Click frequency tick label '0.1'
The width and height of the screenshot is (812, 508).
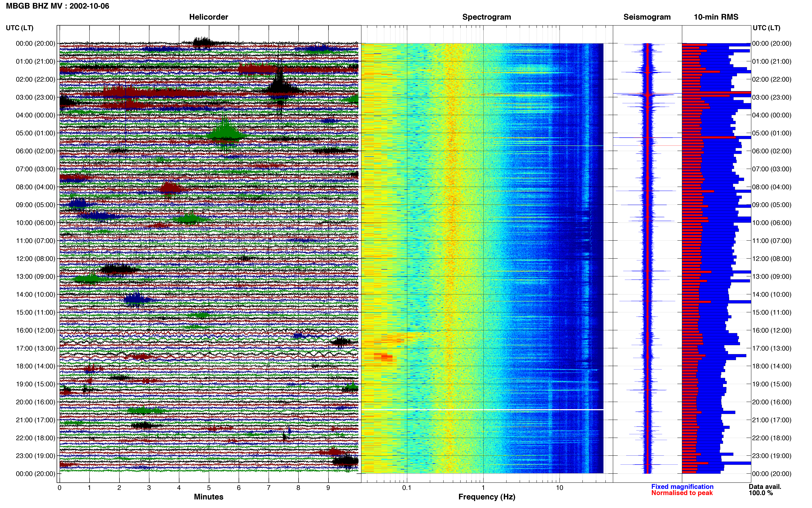407,488
